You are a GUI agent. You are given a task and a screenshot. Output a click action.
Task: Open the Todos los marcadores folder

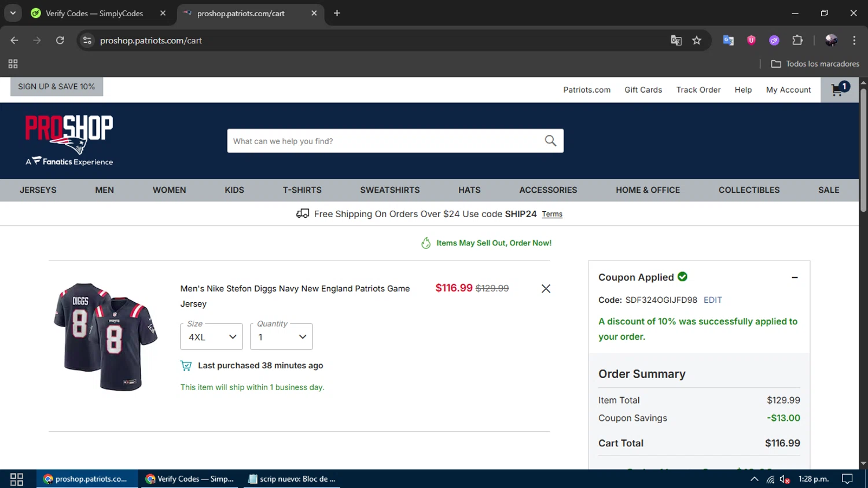(x=815, y=64)
